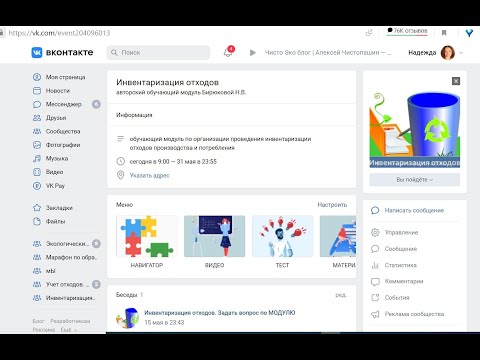Expand Надежда profile menu chevron

(x=461, y=53)
